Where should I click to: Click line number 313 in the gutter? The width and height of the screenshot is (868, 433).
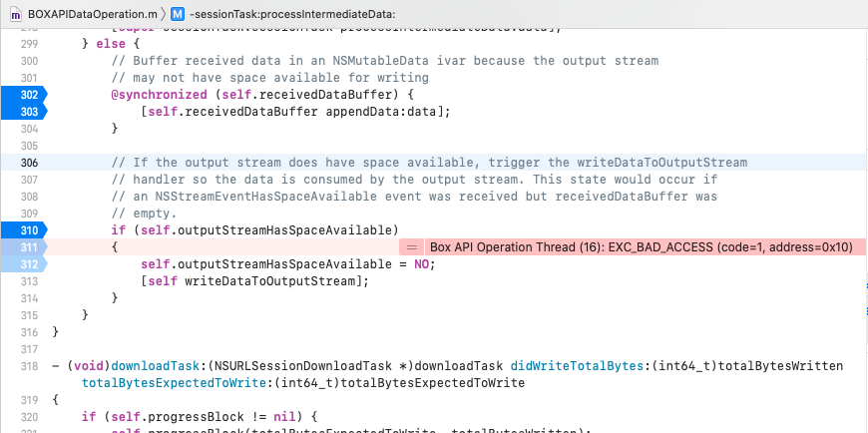coord(29,281)
